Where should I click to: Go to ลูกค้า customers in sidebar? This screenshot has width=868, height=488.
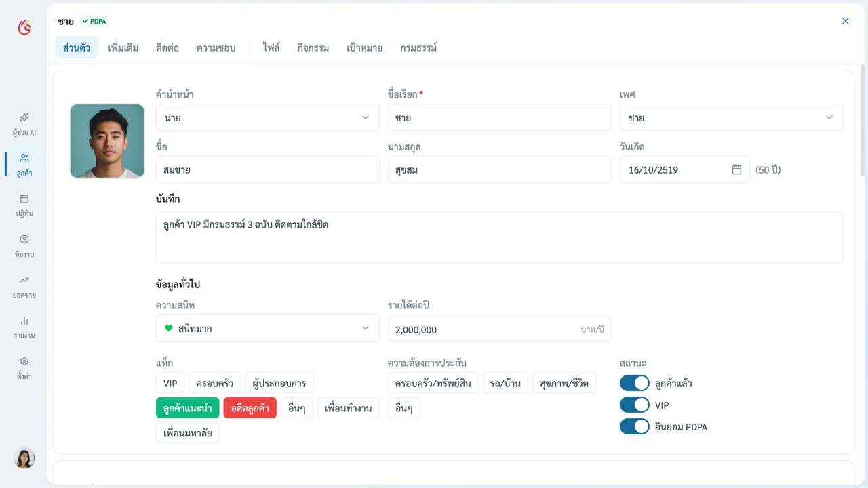coord(24,165)
